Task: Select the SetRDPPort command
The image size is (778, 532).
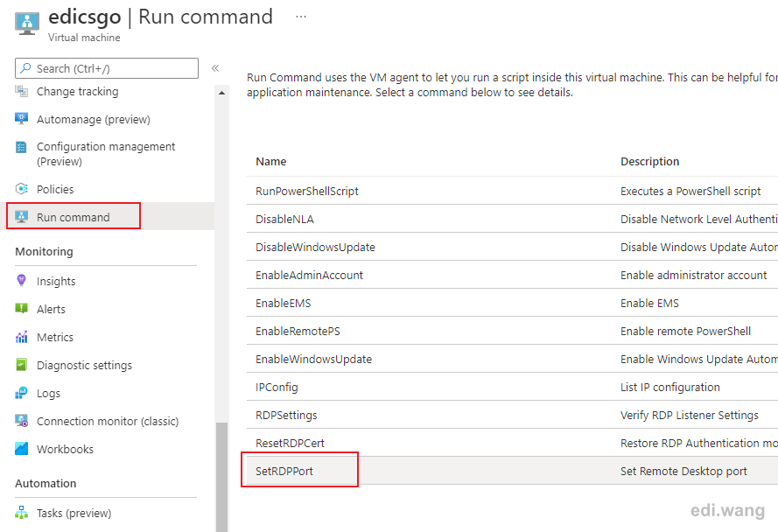Action: pyautogui.click(x=284, y=471)
